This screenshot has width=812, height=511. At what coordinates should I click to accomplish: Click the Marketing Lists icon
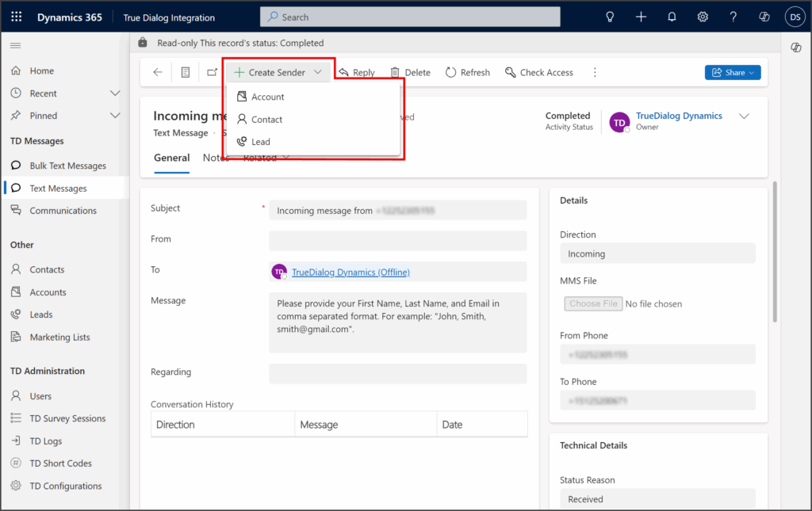pos(16,337)
